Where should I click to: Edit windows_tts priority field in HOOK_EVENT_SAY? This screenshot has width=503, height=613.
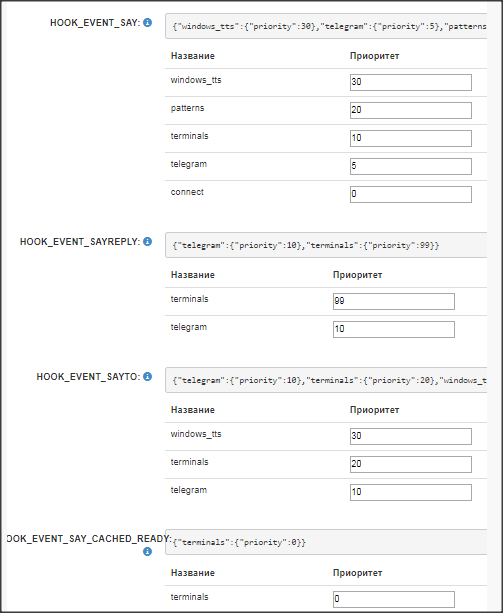(411, 82)
